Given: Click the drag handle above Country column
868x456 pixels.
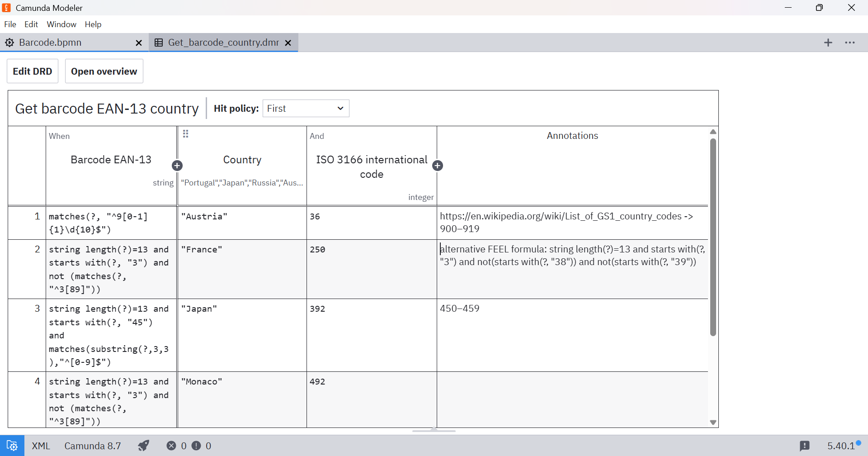Looking at the screenshot, I should (185, 134).
